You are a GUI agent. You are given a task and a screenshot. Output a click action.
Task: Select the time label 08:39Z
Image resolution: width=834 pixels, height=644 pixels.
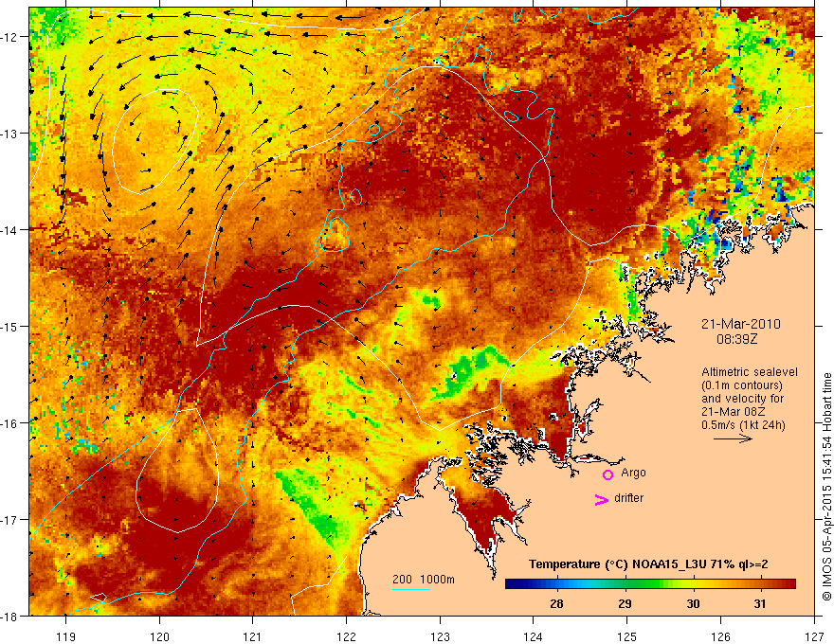pos(737,339)
